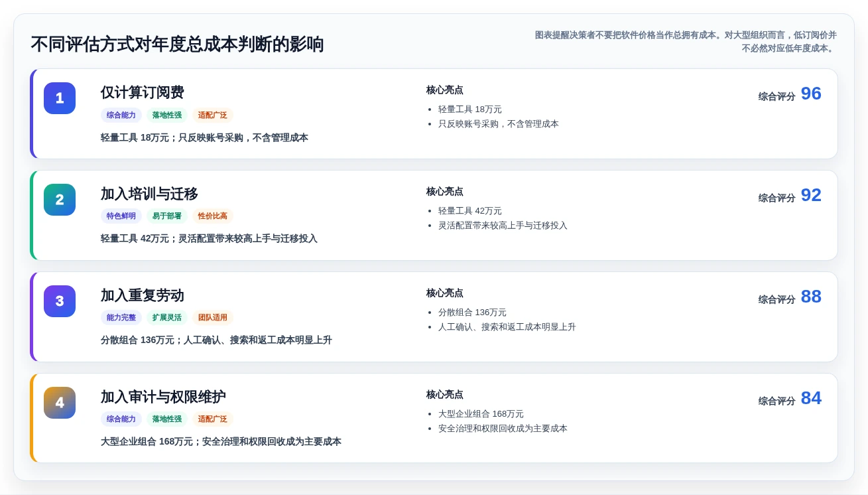
Task: Select the 性价比高 tag
Action: 213,216
